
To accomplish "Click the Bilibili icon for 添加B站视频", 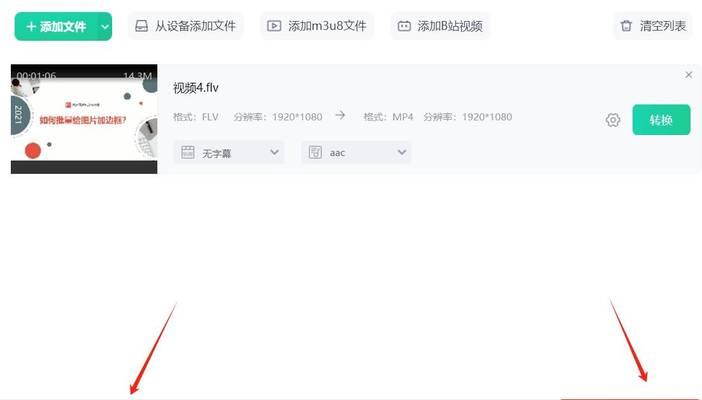I will pos(404,26).
